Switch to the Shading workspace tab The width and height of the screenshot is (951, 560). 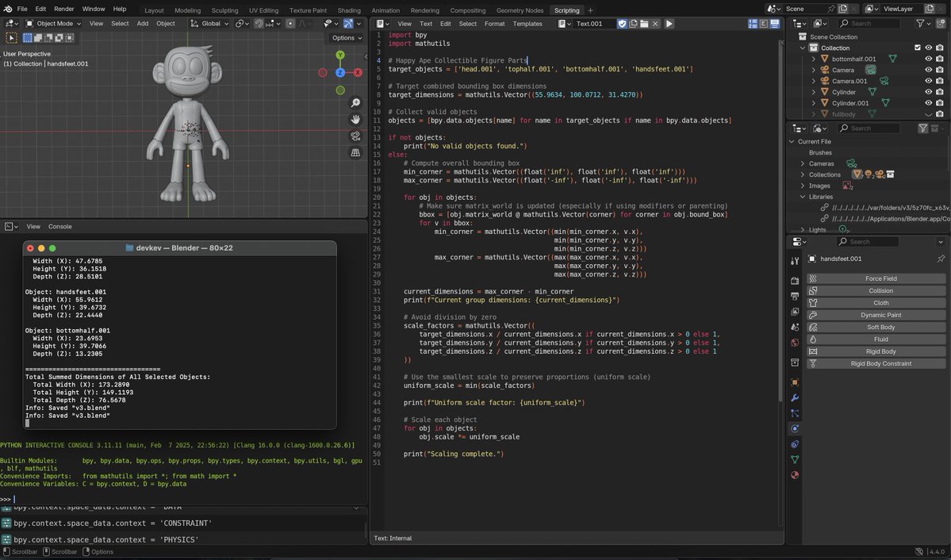click(349, 10)
